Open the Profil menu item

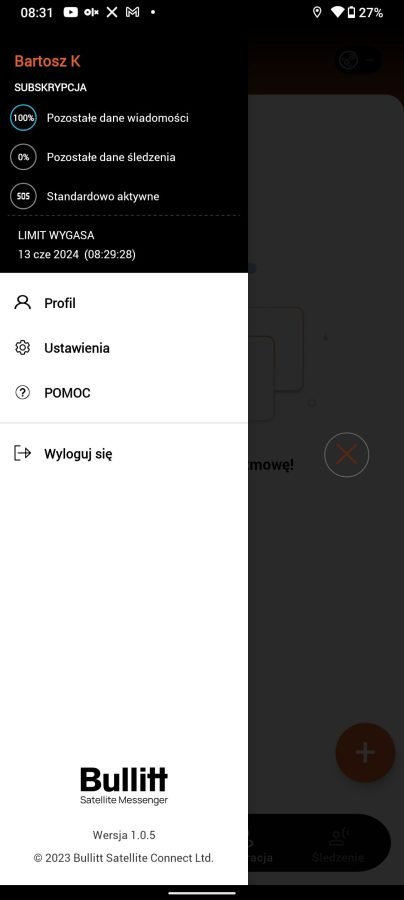pyautogui.click(x=124, y=303)
